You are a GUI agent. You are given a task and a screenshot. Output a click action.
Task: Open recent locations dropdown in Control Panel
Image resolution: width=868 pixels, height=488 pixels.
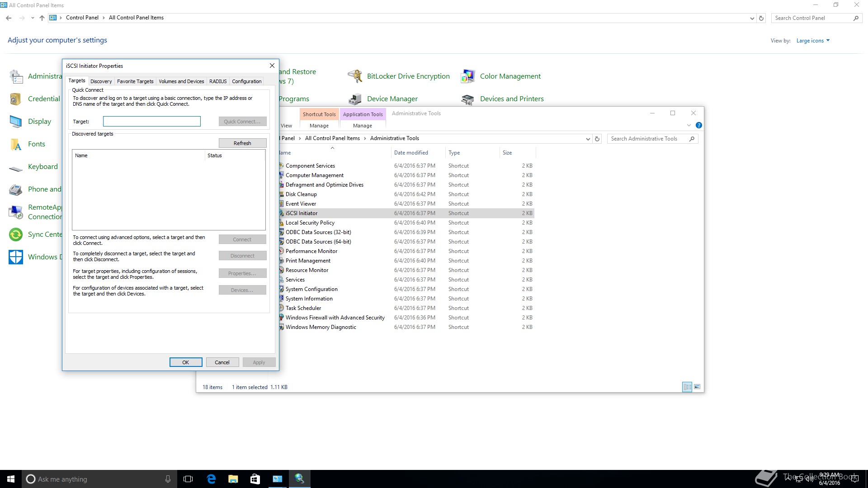pos(33,18)
